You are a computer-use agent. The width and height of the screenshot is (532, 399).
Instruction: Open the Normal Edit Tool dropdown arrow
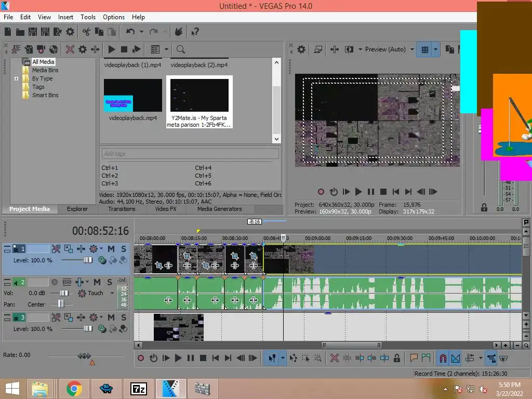pos(282,358)
